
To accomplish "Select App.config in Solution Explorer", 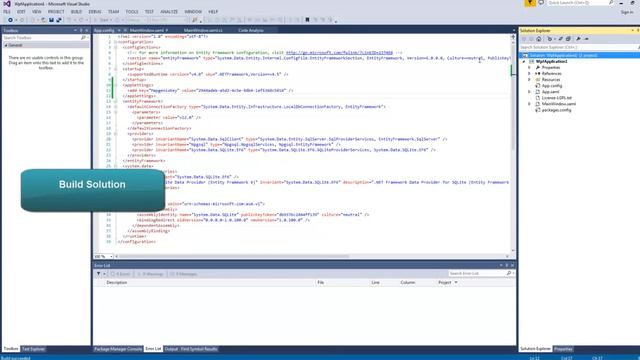I will (x=552, y=86).
